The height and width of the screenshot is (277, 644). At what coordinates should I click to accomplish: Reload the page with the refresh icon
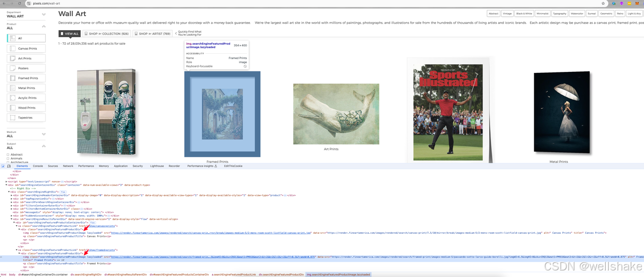click(x=19, y=3)
